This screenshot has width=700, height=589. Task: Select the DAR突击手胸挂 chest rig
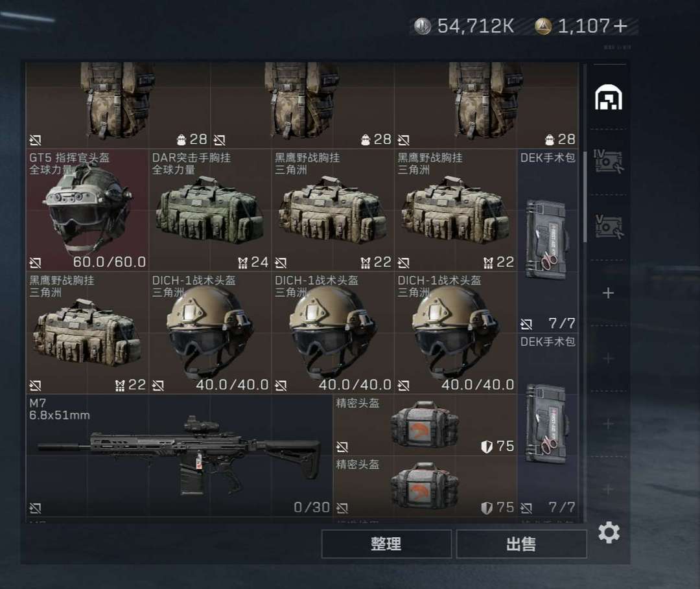210,210
